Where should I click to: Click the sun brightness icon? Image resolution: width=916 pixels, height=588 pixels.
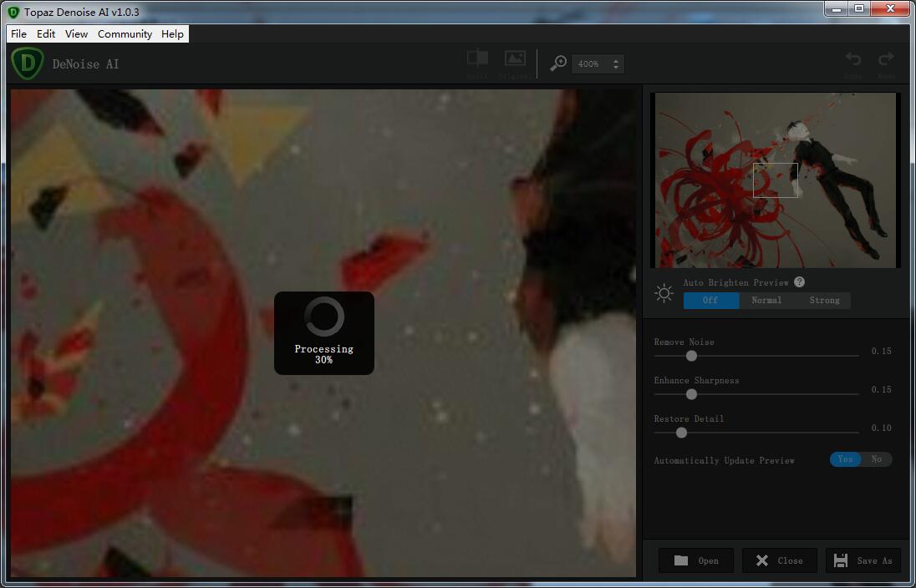click(664, 294)
